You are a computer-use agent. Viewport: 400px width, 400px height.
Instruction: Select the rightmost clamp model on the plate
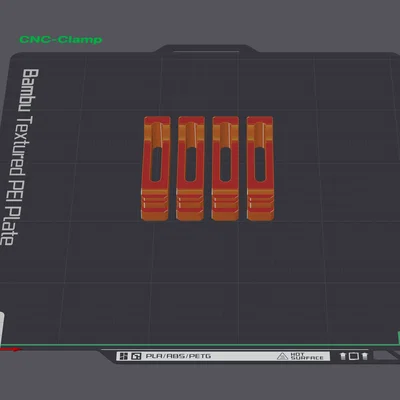(x=260, y=168)
